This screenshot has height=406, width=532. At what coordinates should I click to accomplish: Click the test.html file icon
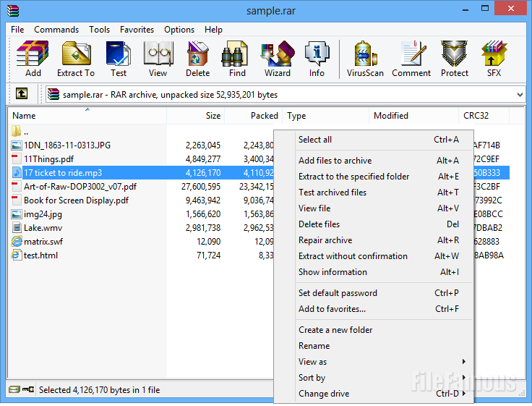(x=16, y=255)
